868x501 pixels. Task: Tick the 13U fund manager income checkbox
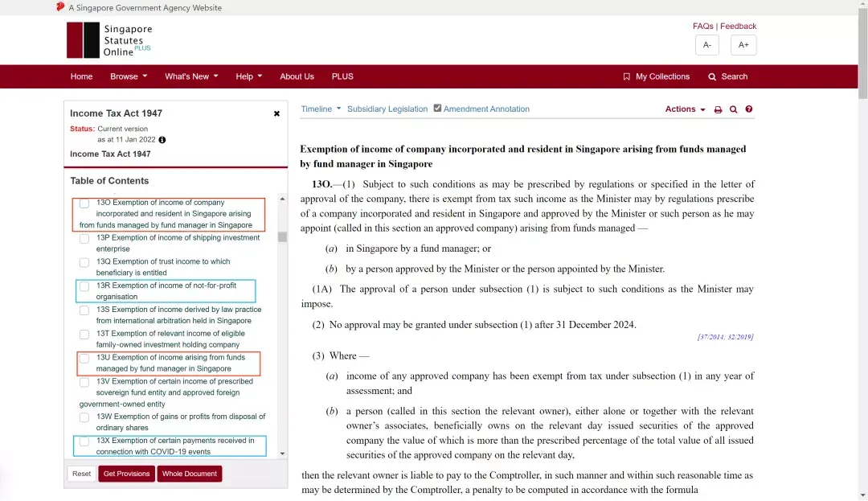(x=84, y=358)
